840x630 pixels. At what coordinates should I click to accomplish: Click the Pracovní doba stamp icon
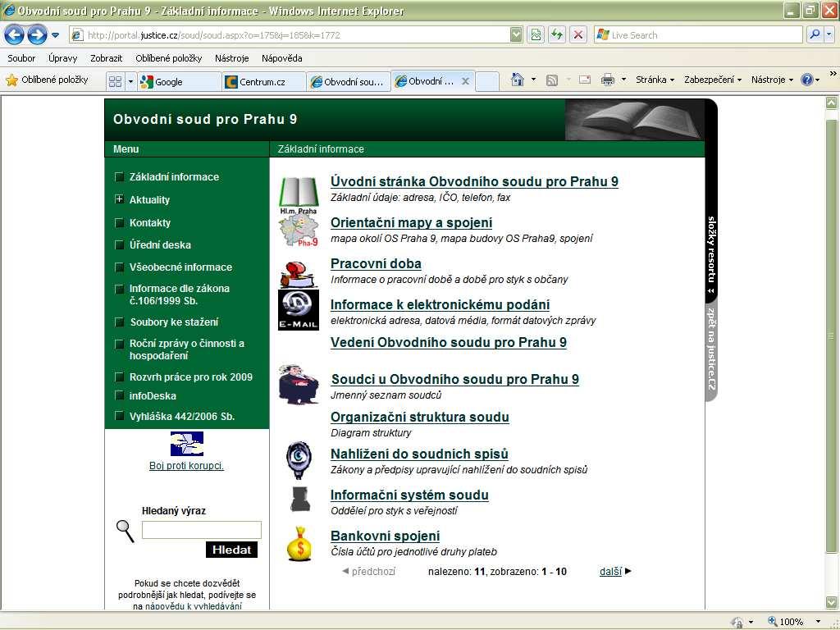point(299,275)
